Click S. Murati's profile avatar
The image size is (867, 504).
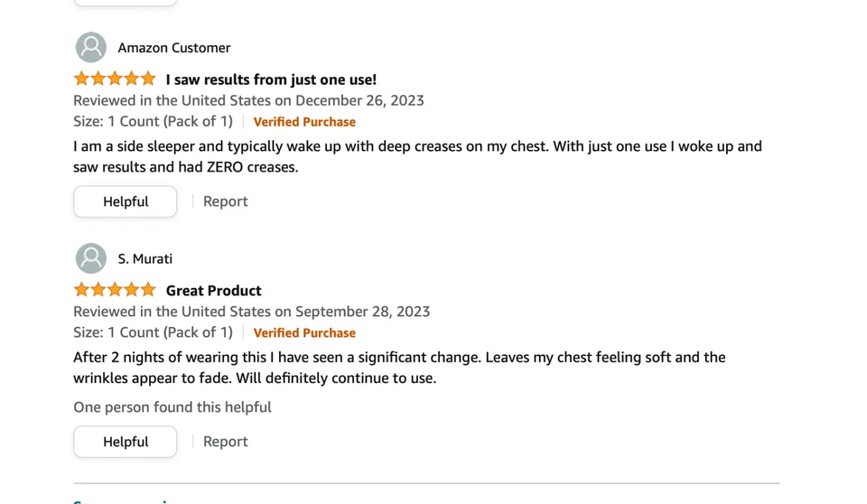tap(90, 259)
